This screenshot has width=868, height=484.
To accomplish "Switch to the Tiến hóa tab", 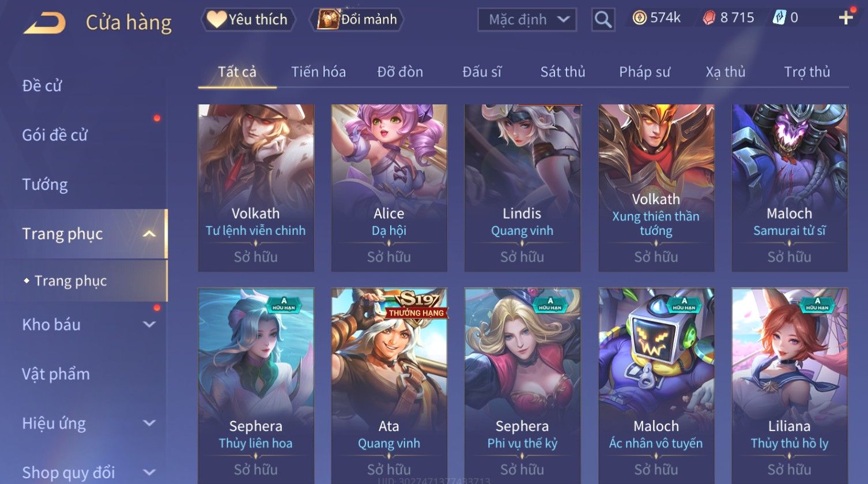I will 318,72.
